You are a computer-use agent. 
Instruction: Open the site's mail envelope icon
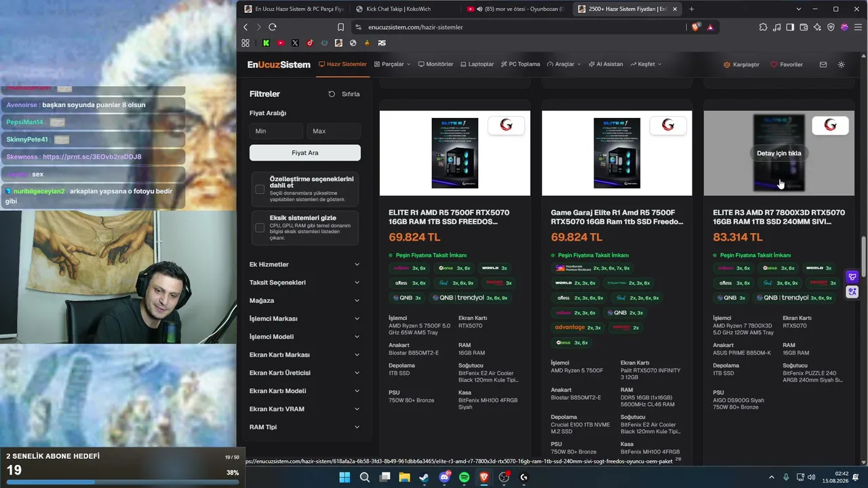click(823, 64)
